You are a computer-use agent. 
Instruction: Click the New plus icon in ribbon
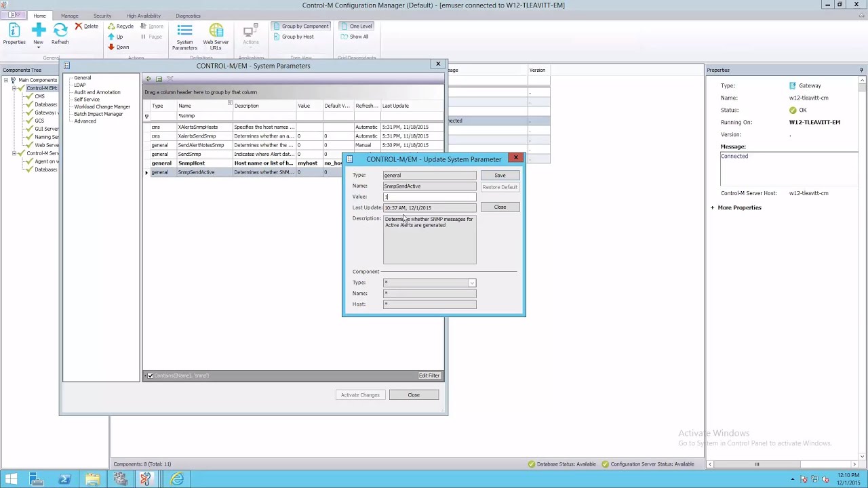[38, 29]
